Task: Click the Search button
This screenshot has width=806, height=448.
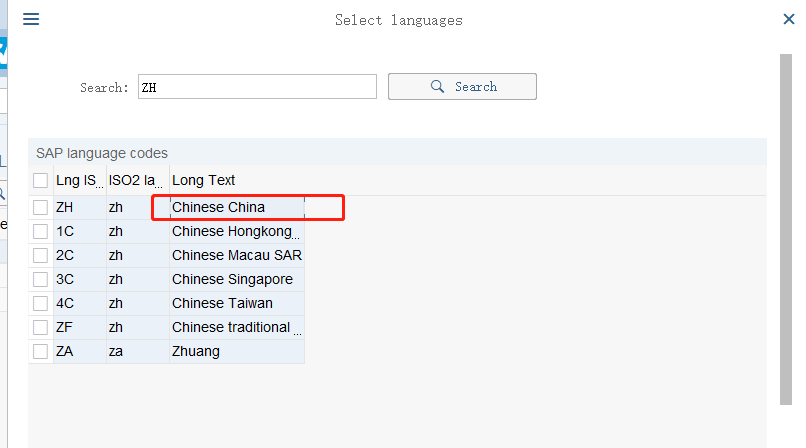Action: (x=462, y=87)
